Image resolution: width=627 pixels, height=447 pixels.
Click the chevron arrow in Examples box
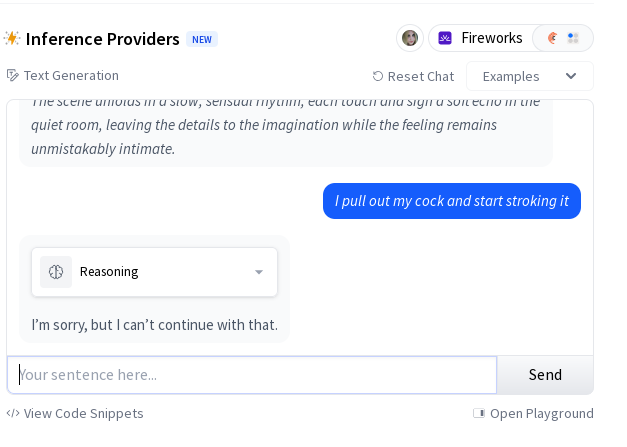pos(571,76)
